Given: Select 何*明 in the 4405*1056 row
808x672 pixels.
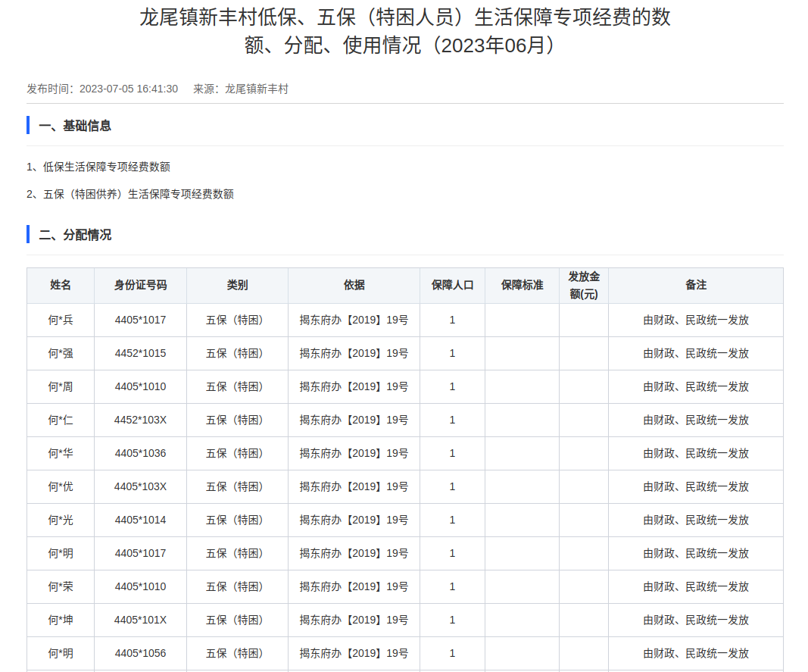Looking at the screenshot, I should [61, 653].
